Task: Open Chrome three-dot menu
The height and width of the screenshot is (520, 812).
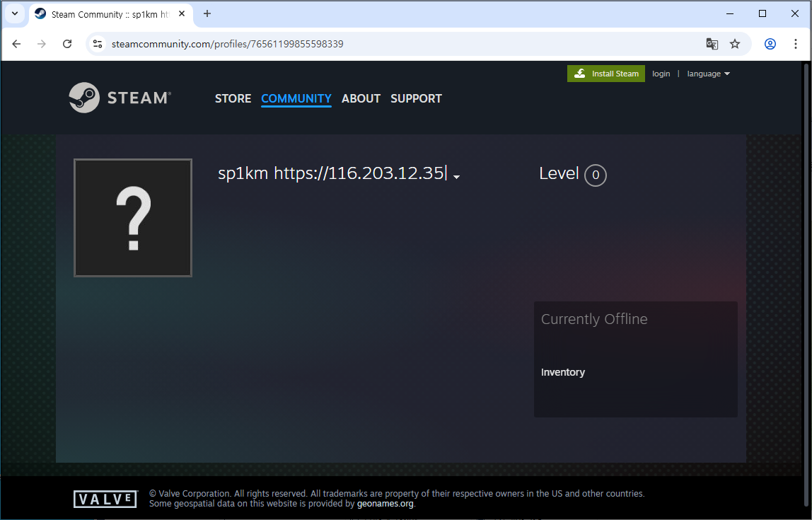Action: pyautogui.click(x=796, y=44)
